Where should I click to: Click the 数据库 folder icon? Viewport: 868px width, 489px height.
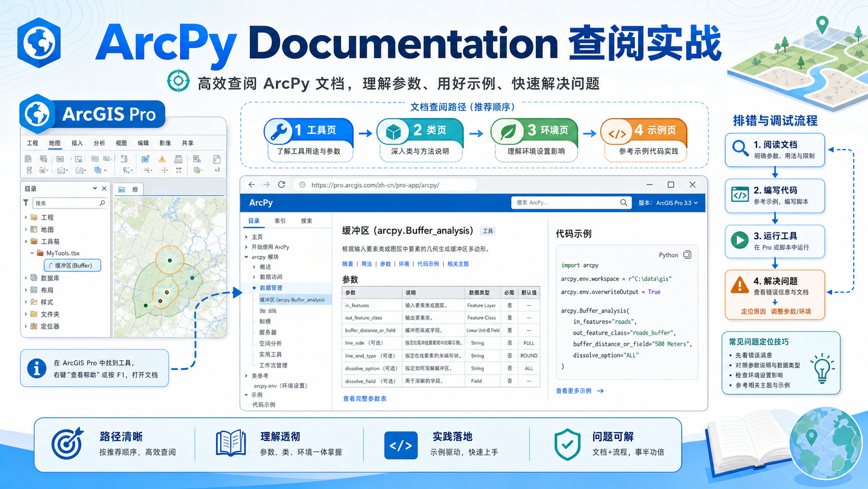click(34, 278)
